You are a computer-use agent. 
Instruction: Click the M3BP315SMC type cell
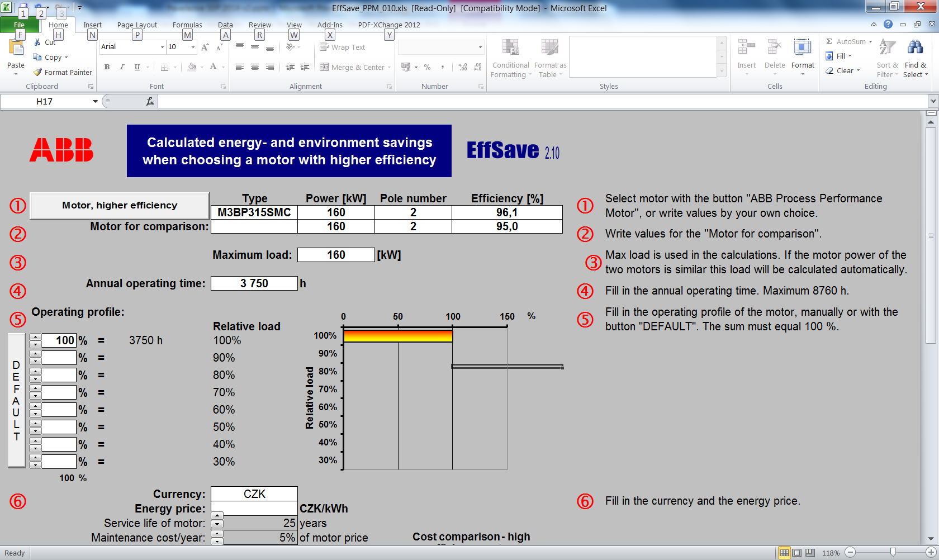254,212
